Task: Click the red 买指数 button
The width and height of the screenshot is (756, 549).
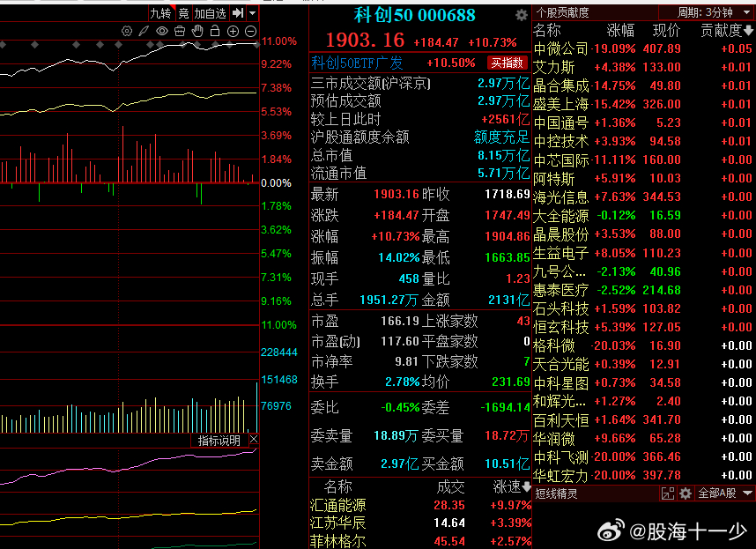Action: point(508,63)
